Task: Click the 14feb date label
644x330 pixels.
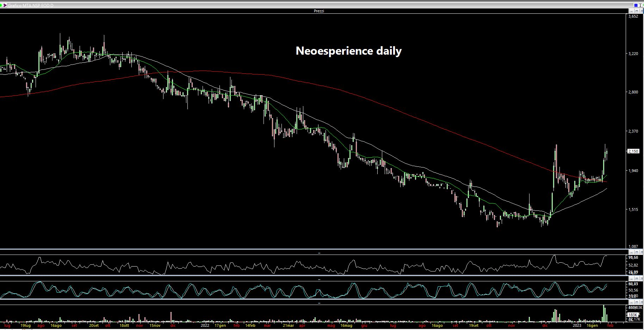Action: (250, 325)
